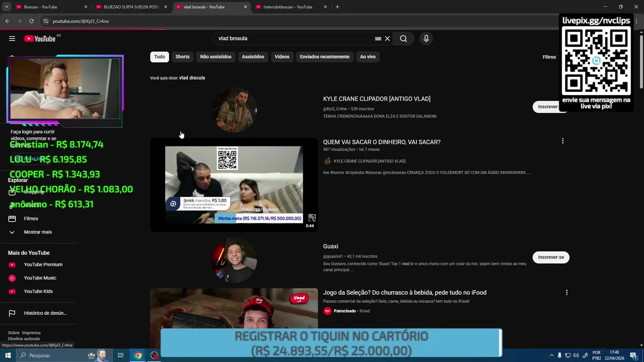Open the iFood sponsored video thumbnail
The height and width of the screenshot is (362, 644).
234,308
